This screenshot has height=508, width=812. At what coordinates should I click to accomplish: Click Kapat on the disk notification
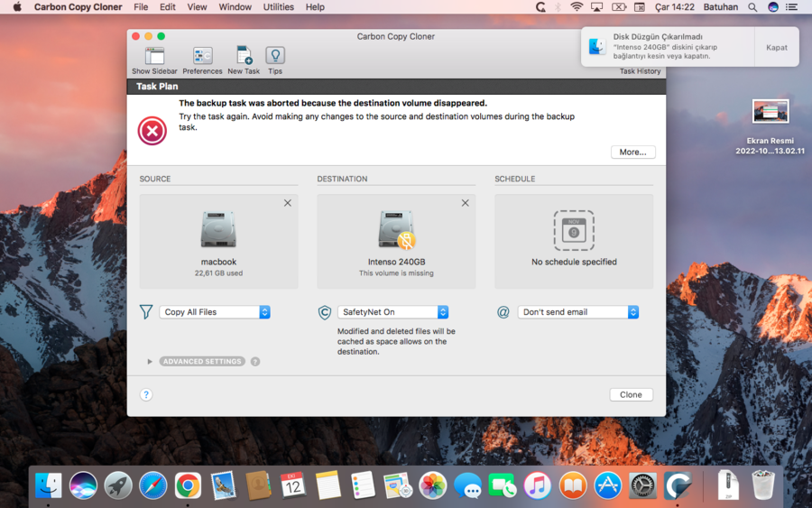click(x=776, y=47)
